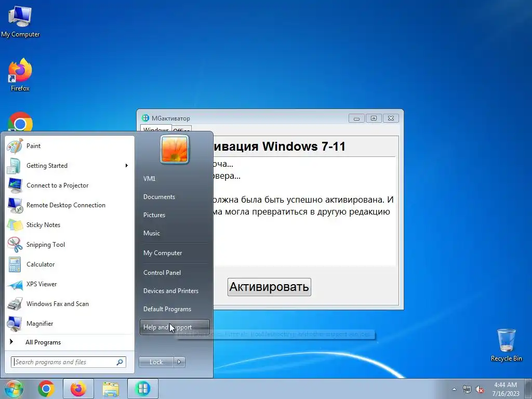Click MGактиватор title bar app icon
This screenshot has width=532, height=399.
point(145,118)
